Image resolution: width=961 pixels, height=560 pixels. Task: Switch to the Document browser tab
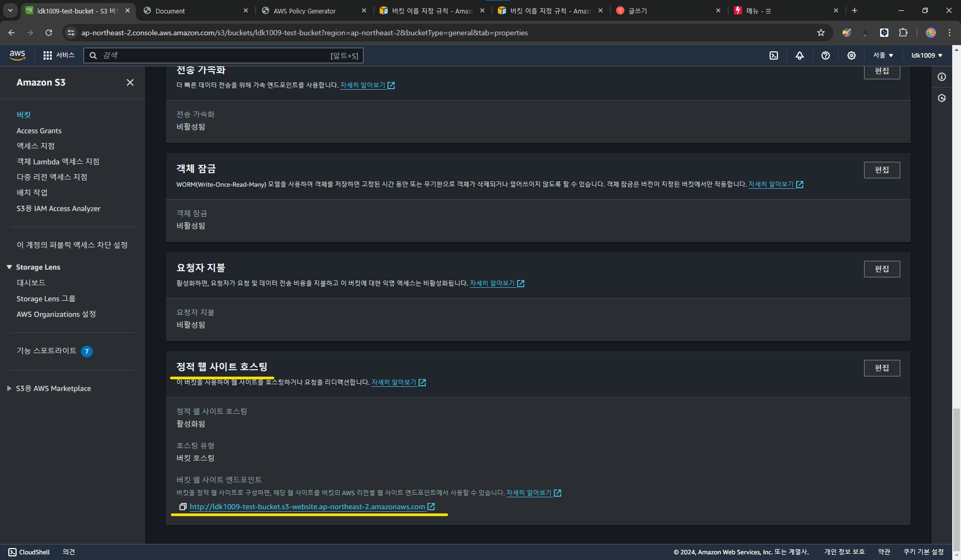coord(196,11)
